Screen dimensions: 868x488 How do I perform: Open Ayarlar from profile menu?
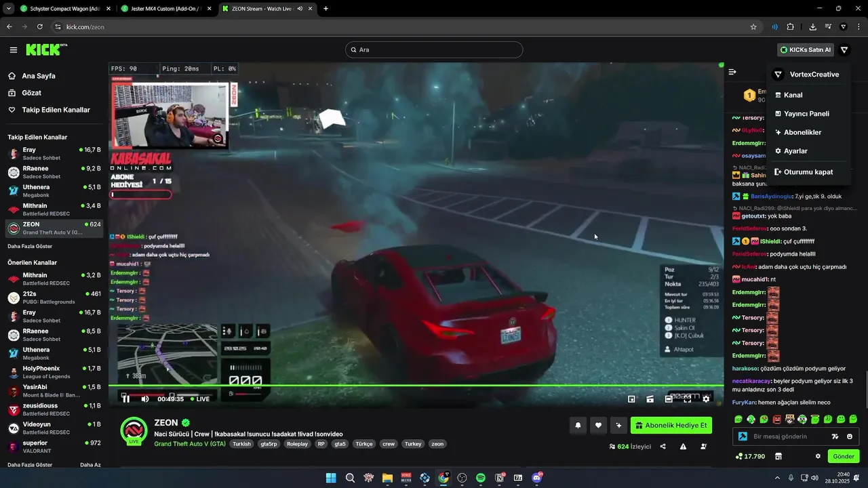pos(808,151)
